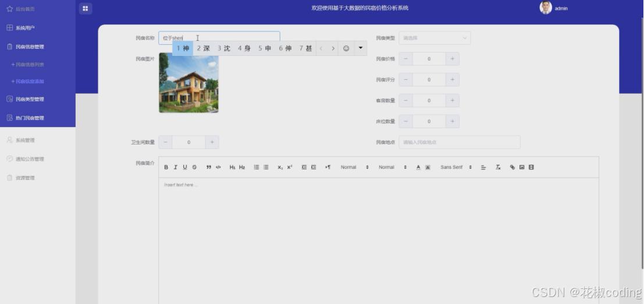
Task: Choose IME candidate 7 甚
Action: tap(305, 48)
